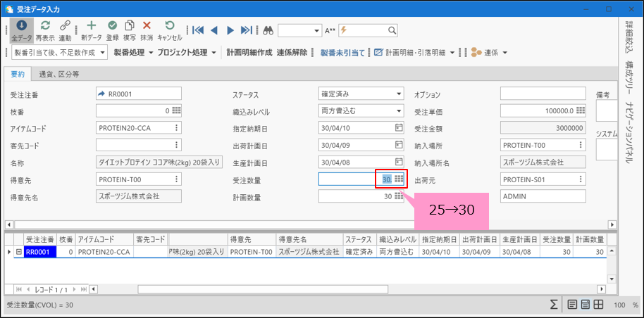This screenshot has height=318, width=644.
Task: Open calendar for 生産計画日
Action: tap(398, 162)
